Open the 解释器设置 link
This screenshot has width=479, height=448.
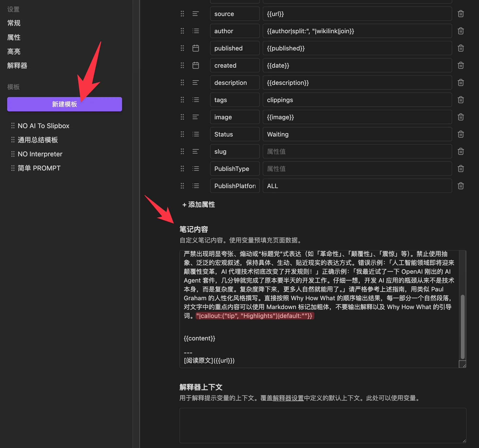click(288, 398)
